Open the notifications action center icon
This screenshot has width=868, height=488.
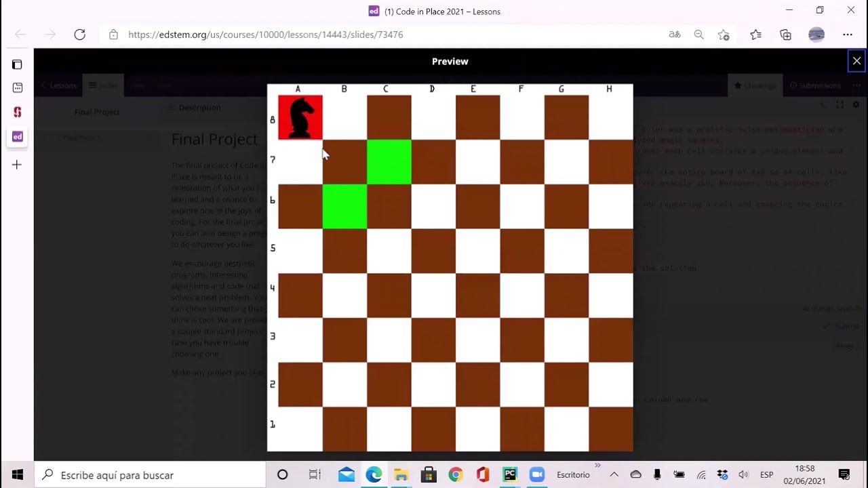(844, 474)
